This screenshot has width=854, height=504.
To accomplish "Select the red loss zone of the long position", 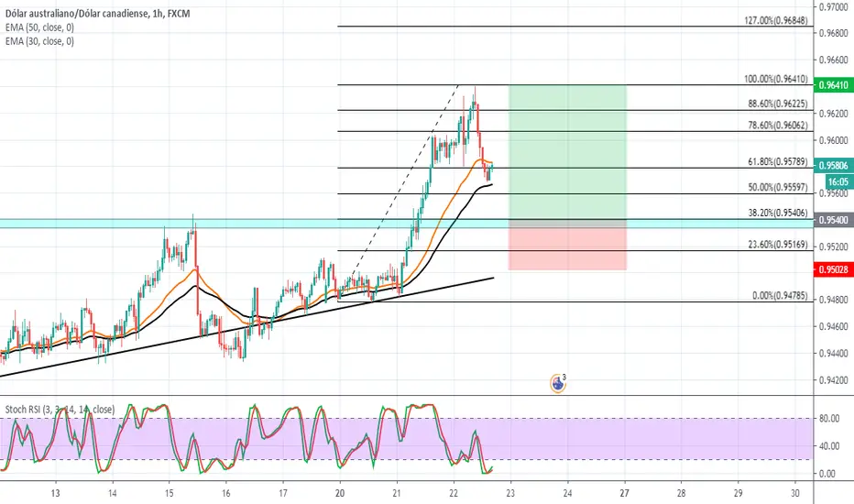I will (x=567, y=245).
